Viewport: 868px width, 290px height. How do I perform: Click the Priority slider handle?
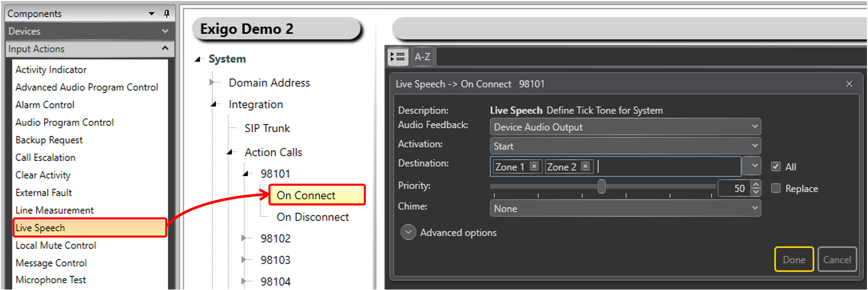(602, 186)
